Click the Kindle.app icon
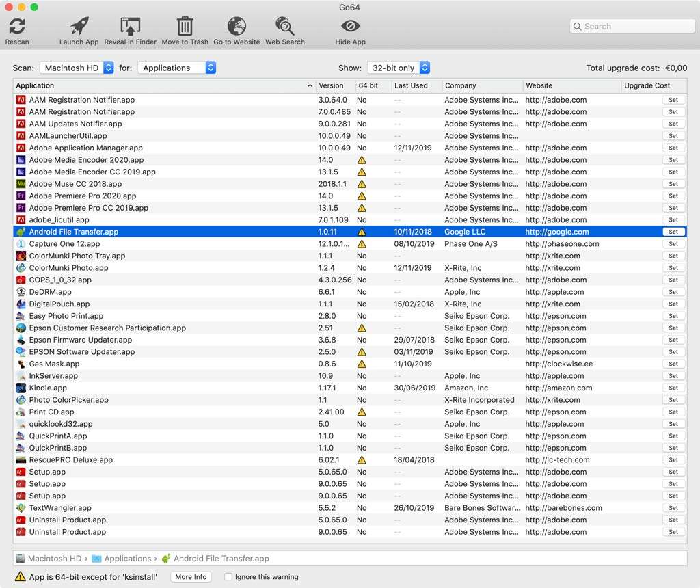The image size is (700, 588). [21, 388]
